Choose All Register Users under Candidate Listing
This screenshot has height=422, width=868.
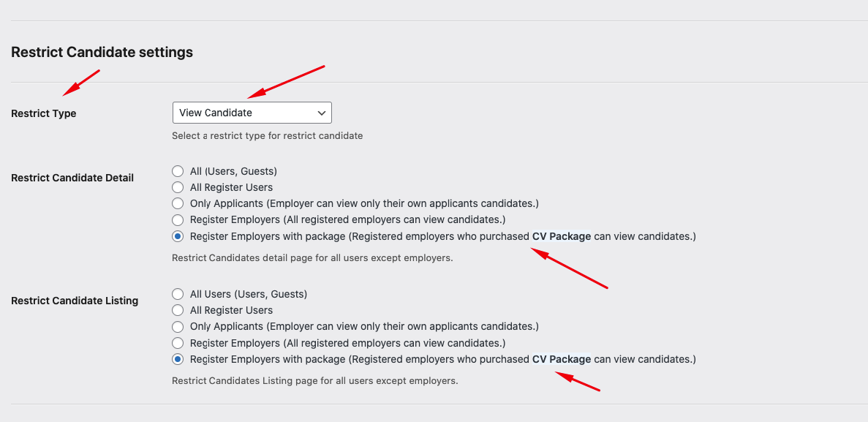point(178,310)
